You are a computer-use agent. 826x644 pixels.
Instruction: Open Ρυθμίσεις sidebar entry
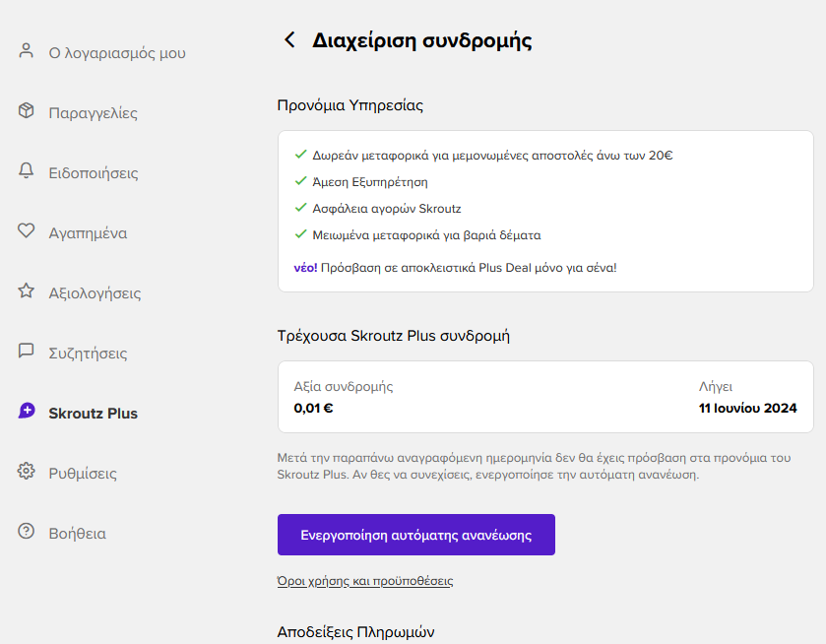(83, 474)
